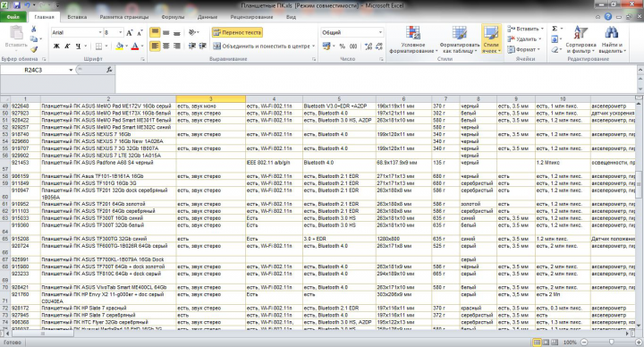Toggle align text left
Screen dimensions: 644x347
155,46
